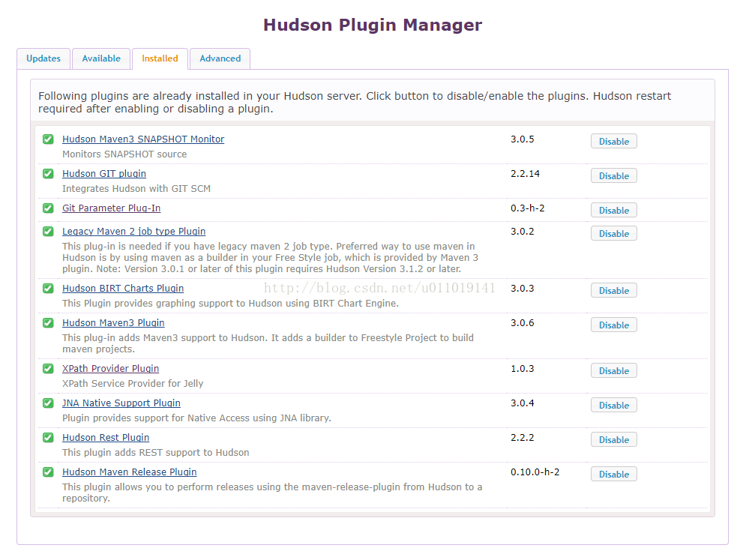Open the Hudson Maven Release Plugin link

[130, 472]
